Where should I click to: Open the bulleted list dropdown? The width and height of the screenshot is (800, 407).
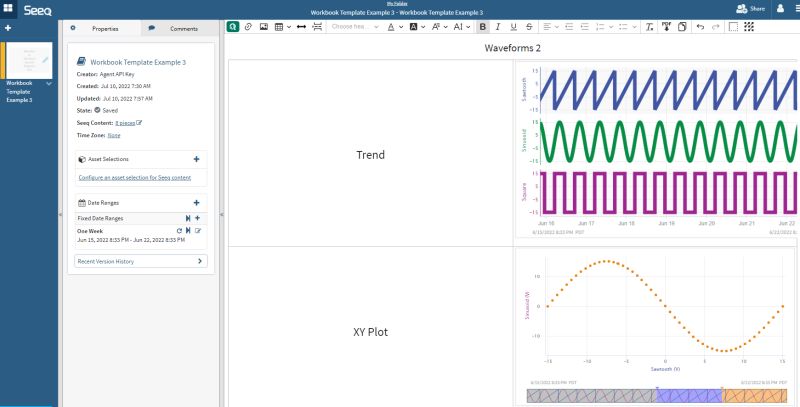click(634, 27)
